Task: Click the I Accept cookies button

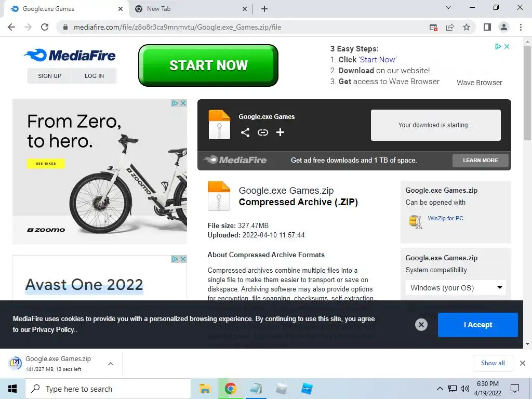Action: (x=478, y=325)
